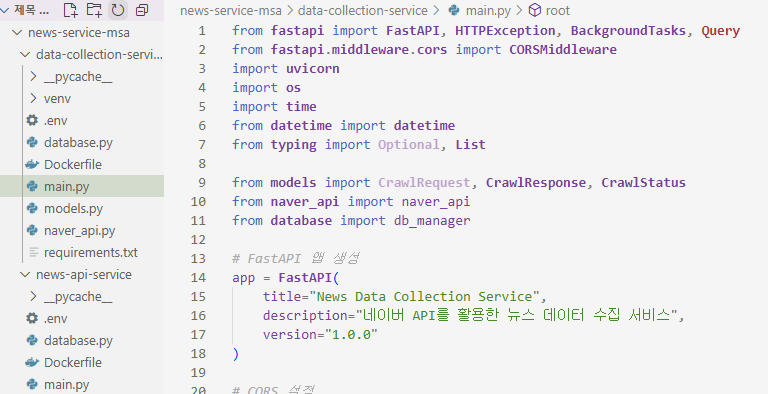Click CrawlStatus on line 9

click(x=643, y=183)
